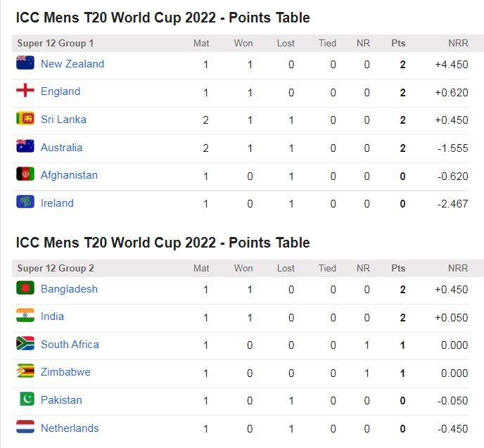Screen dimensions: 484x448
Task: Click the Australia flag icon
Action: click(25, 147)
